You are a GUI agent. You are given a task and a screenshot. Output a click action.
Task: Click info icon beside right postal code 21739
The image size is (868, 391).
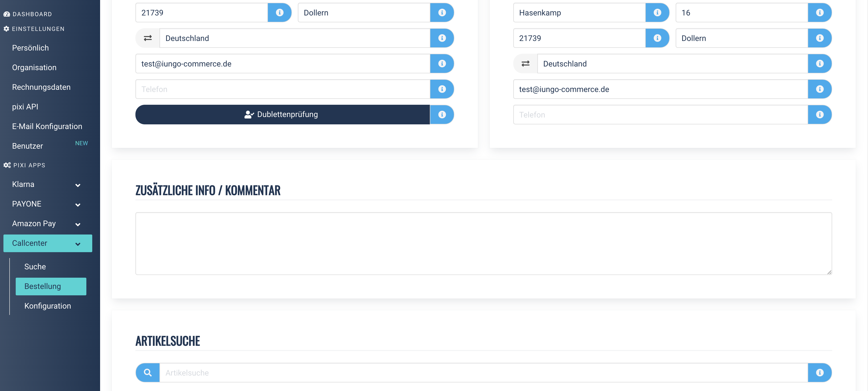[657, 38]
